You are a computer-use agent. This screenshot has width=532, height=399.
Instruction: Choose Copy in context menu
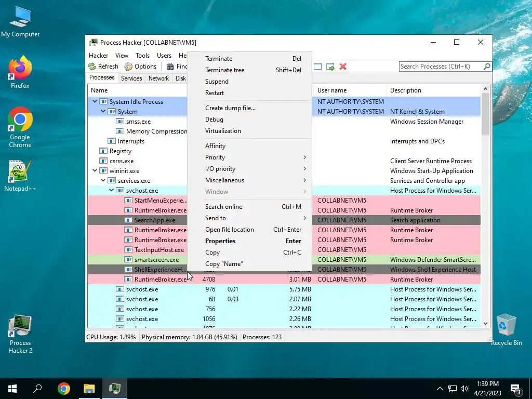250,252
